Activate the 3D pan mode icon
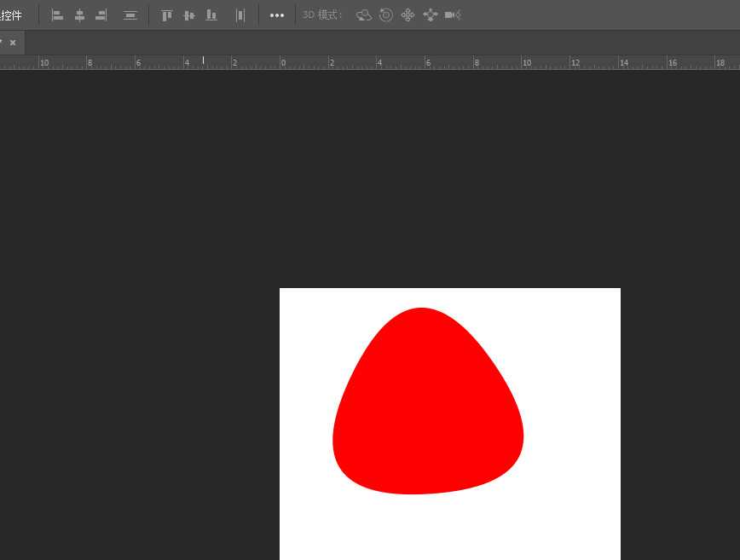This screenshot has height=560, width=740. (x=408, y=15)
